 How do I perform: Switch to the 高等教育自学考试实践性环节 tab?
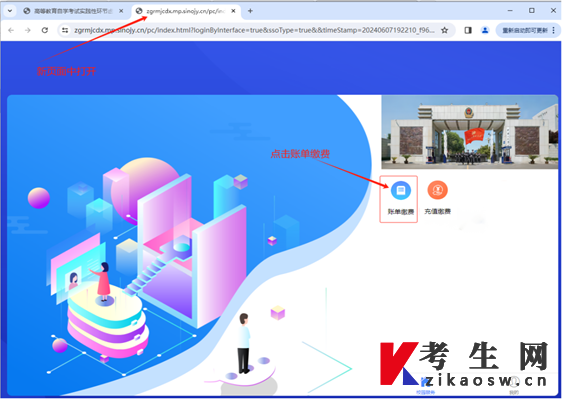[73, 11]
